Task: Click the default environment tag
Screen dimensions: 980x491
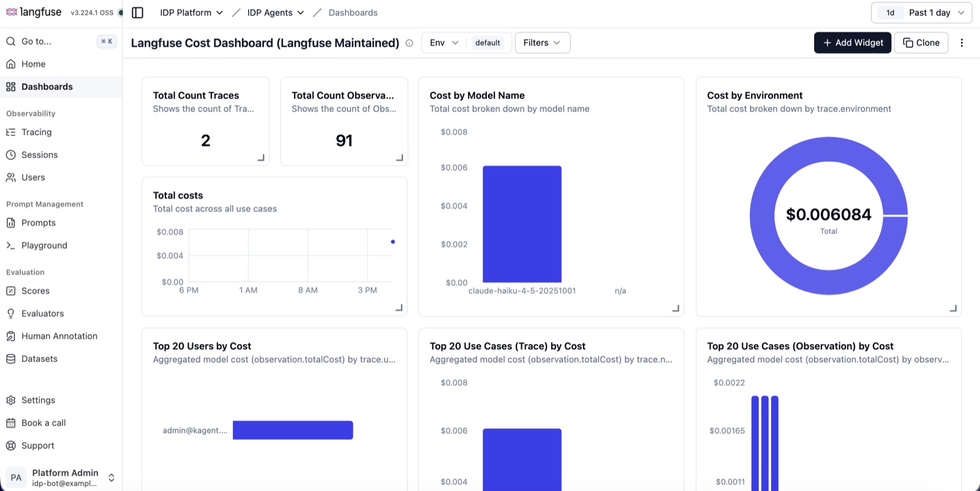Action: 488,43
